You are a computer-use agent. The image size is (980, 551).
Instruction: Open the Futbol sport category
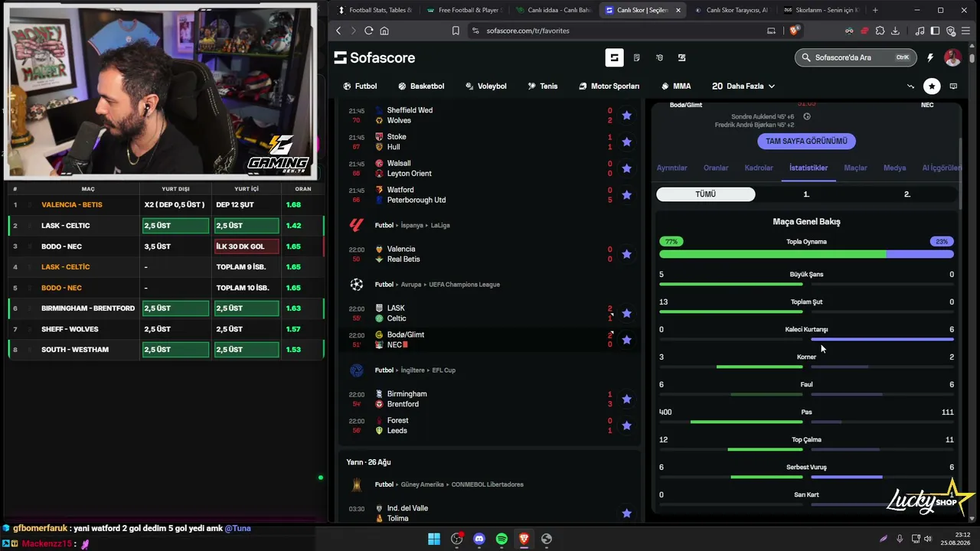[x=360, y=86]
